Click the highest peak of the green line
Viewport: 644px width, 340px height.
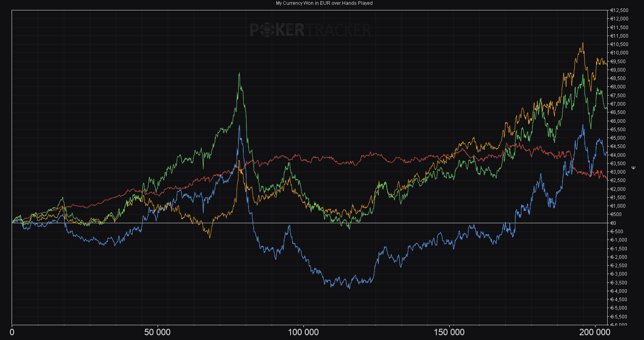pos(239,73)
